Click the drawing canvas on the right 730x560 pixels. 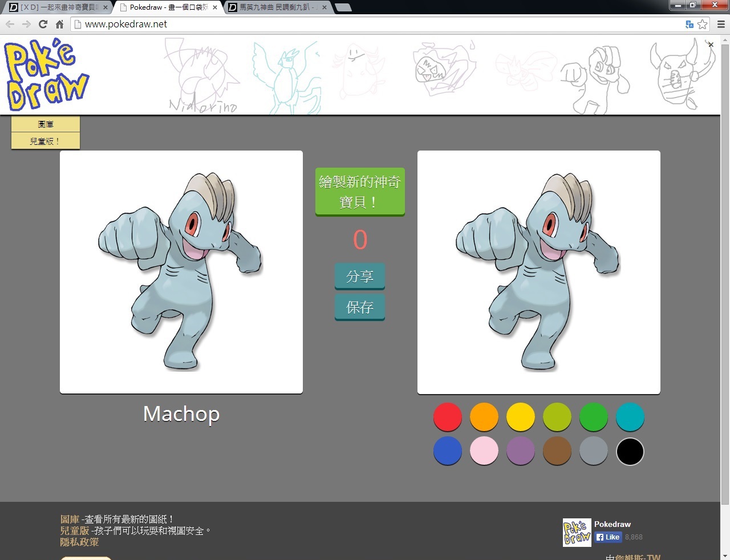[x=539, y=272]
